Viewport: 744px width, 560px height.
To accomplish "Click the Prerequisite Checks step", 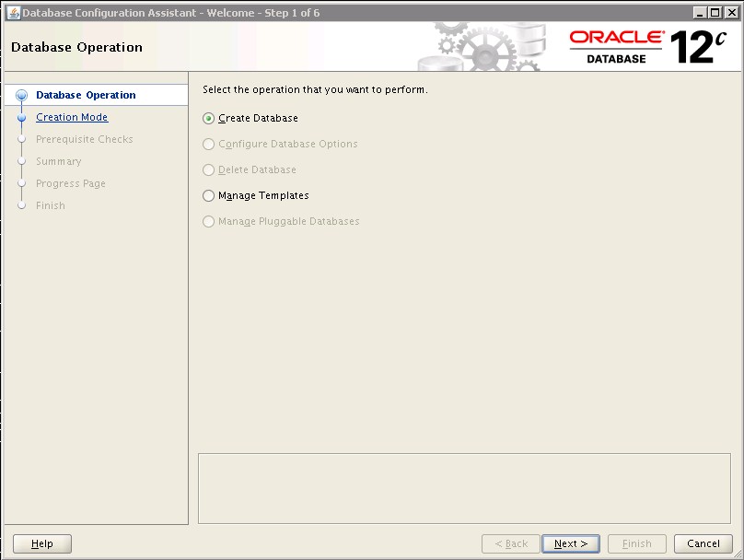I will [85, 139].
